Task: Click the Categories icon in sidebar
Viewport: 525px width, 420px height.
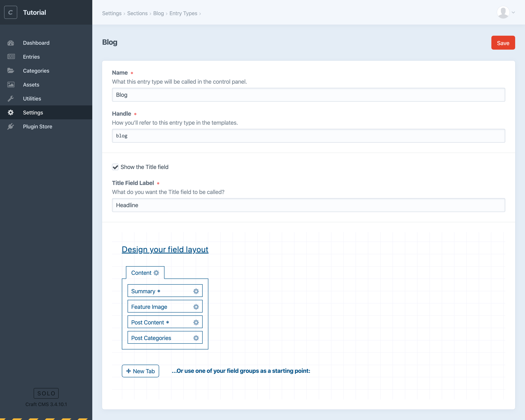Action: 11,70
